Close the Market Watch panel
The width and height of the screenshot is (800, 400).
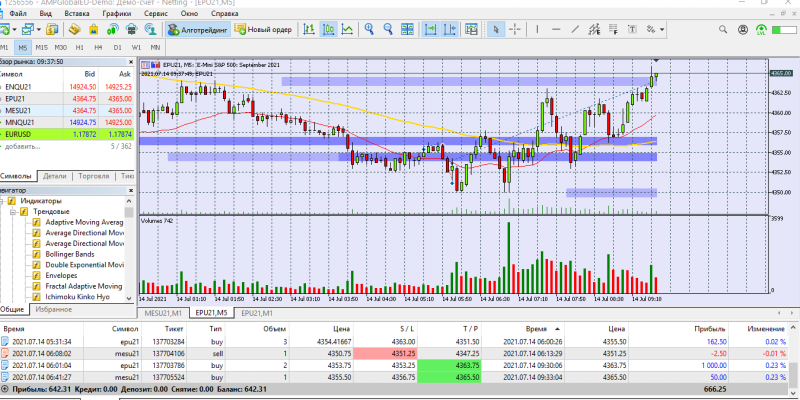[131, 62]
